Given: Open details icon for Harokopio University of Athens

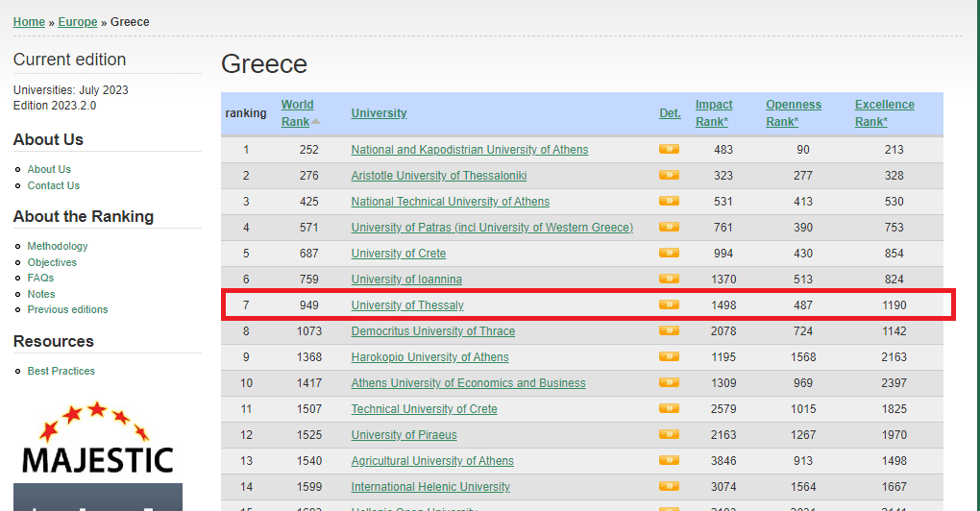Looking at the screenshot, I should (669, 356).
